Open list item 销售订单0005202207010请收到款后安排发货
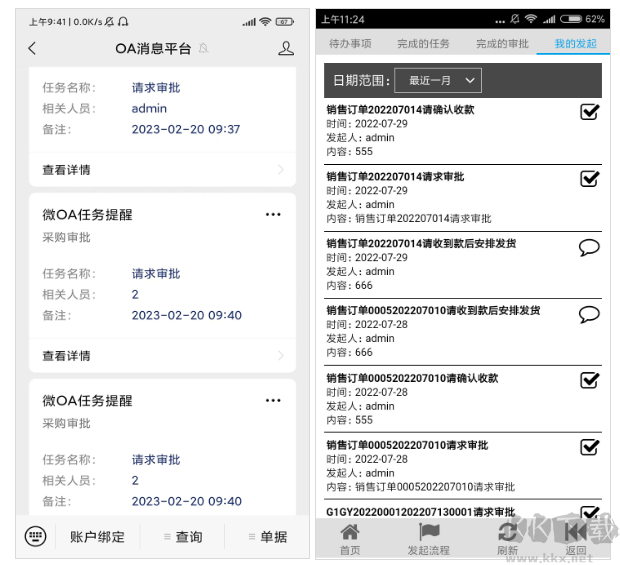This screenshot has width=620, height=565. tap(463, 332)
